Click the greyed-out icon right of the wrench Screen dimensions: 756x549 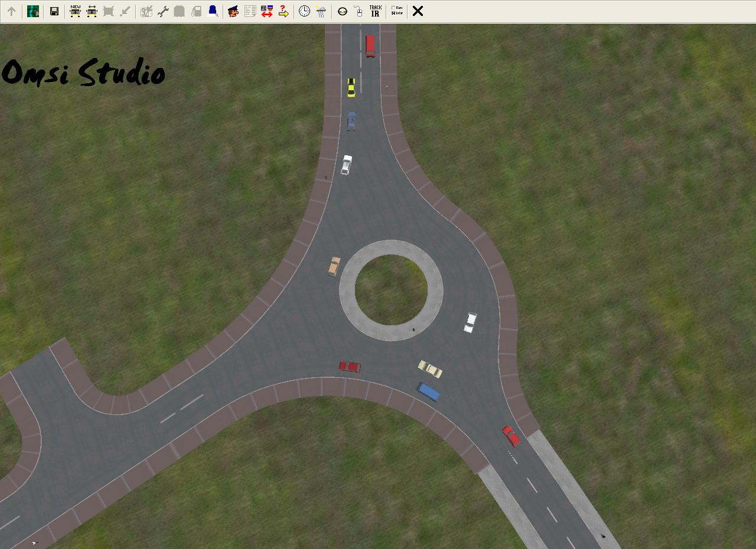[x=180, y=11]
